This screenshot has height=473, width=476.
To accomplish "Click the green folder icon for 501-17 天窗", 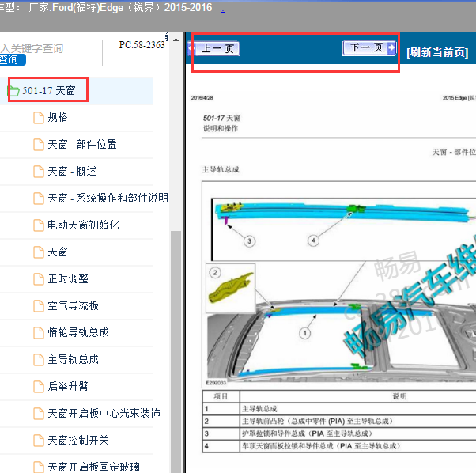I will click(x=13, y=91).
